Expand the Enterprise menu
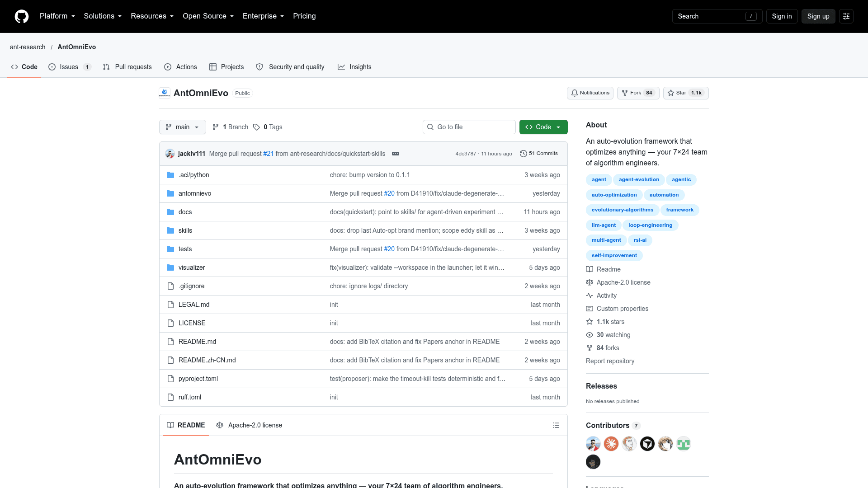The height and width of the screenshot is (488, 868). [x=264, y=16]
